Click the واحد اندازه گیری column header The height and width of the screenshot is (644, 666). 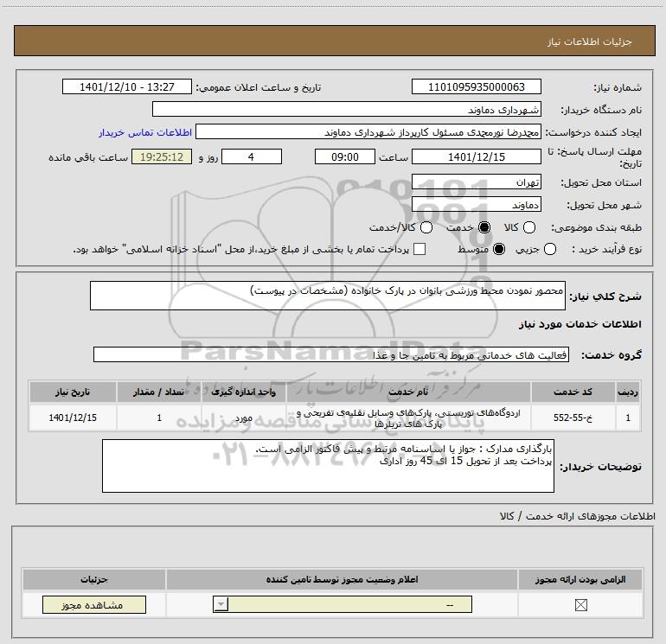(x=243, y=392)
